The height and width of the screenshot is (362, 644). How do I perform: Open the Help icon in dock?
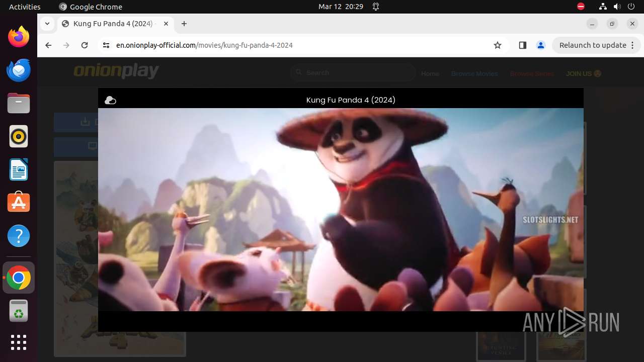pos(19,236)
